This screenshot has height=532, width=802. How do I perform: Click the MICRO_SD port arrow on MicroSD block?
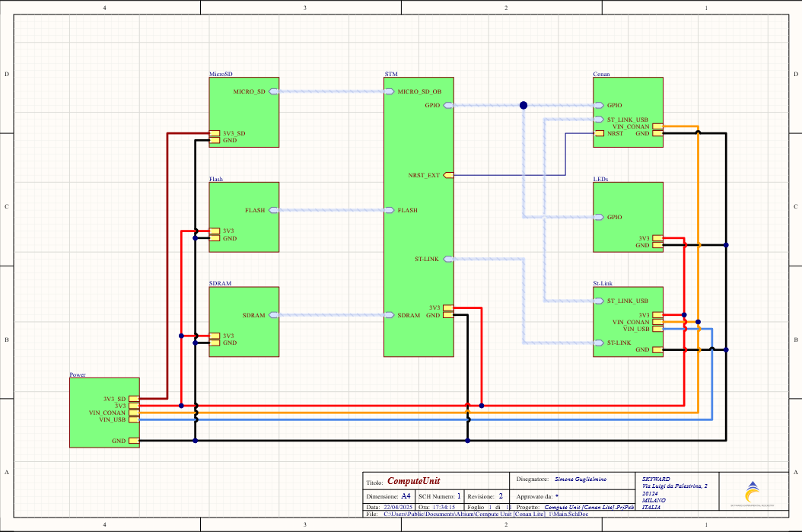point(274,91)
